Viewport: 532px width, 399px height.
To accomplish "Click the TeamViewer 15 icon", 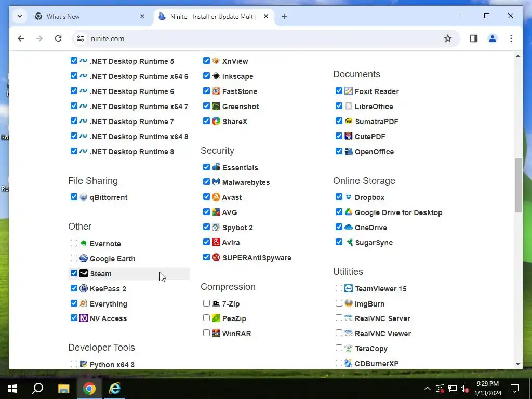I will coord(349,288).
